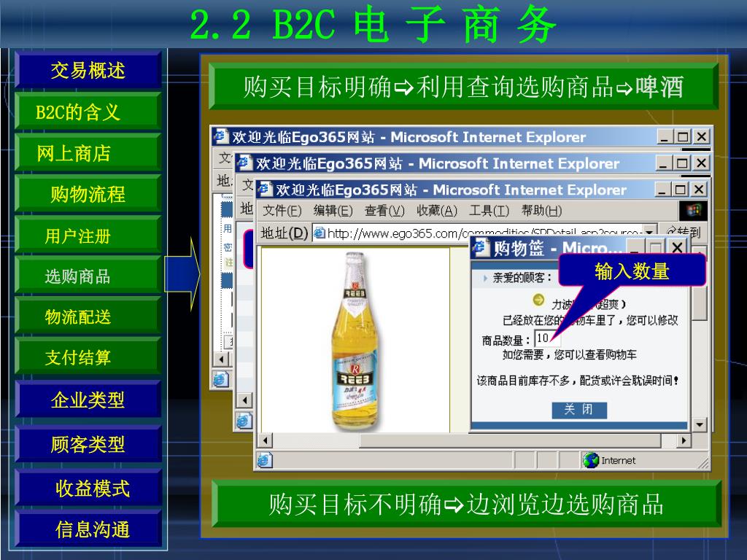Open the B2C的含义 sidebar button
The height and width of the screenshot is (560, 747).
coord(88,112)
